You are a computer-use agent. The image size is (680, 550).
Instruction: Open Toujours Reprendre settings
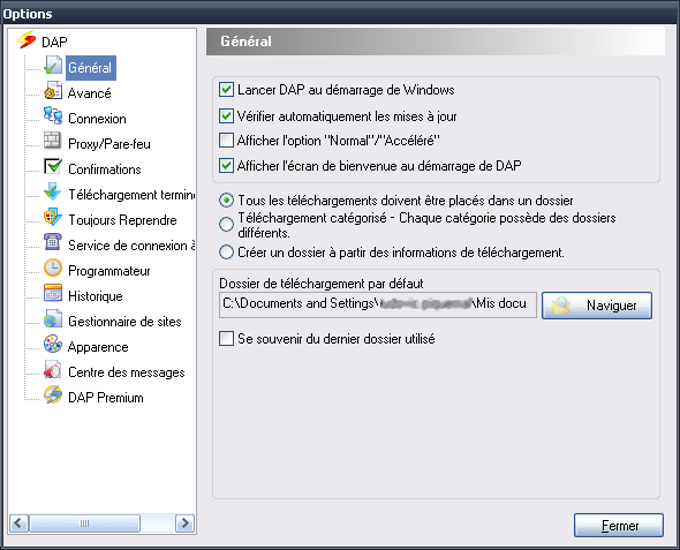tap(122, 220)
